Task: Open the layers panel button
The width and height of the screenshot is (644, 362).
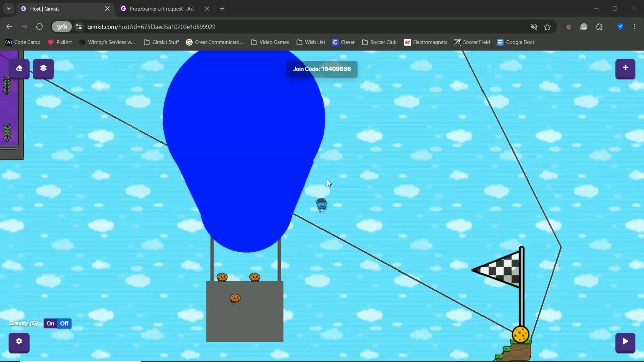Action: pos(43,69)
